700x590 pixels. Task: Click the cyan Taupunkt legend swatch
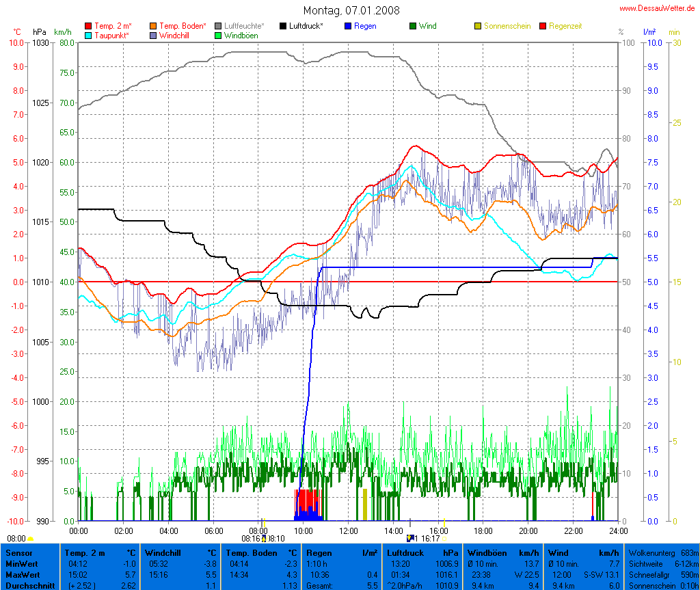[88, 36]
